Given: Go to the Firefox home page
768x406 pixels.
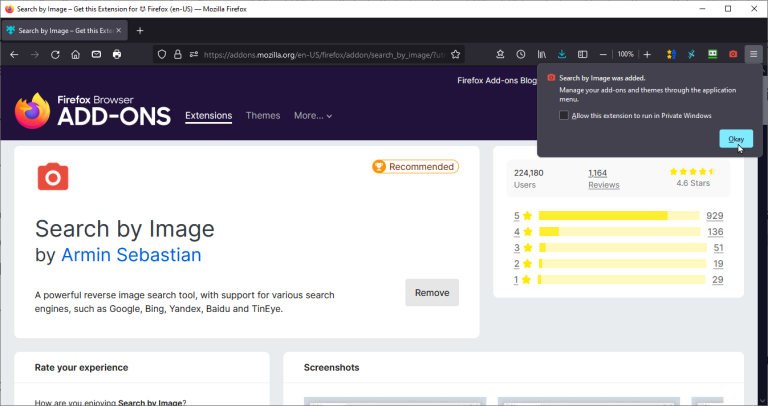Looking at the screenshot, I should click(x=75, y=54).
